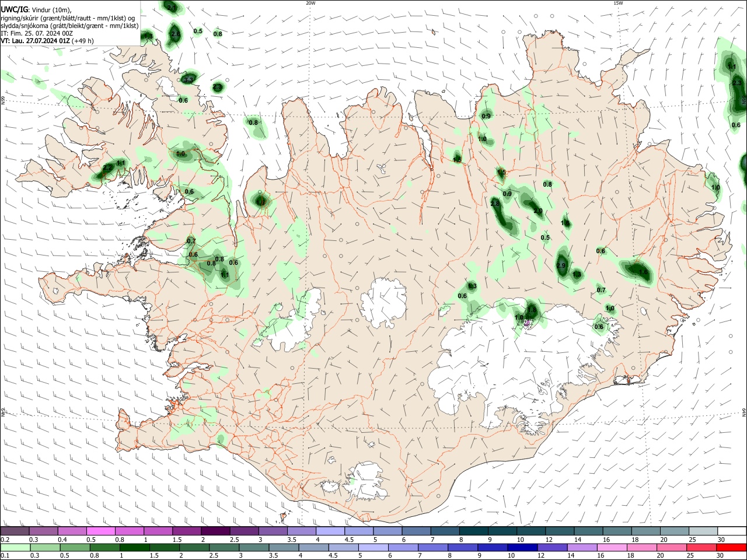The height and width of the screenshot is (560, 747).
Task: Select the dark blue swatch marked 10, lower legend
Action: [x=521, y=548]
